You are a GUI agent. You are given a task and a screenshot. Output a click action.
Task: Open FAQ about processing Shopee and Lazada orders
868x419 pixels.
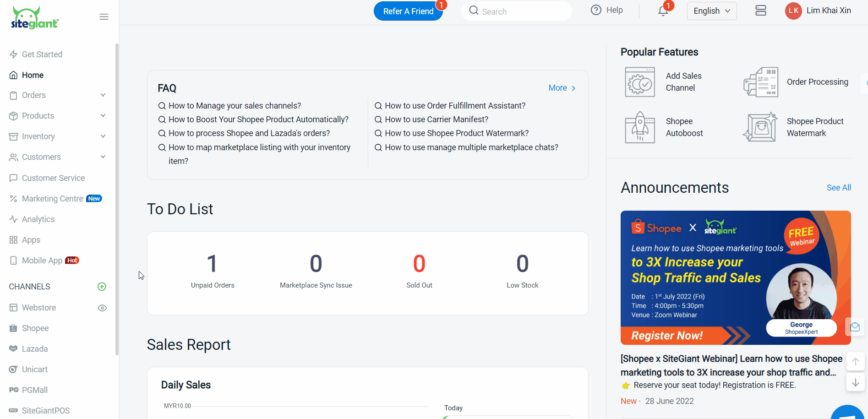[x=249, y=133]
